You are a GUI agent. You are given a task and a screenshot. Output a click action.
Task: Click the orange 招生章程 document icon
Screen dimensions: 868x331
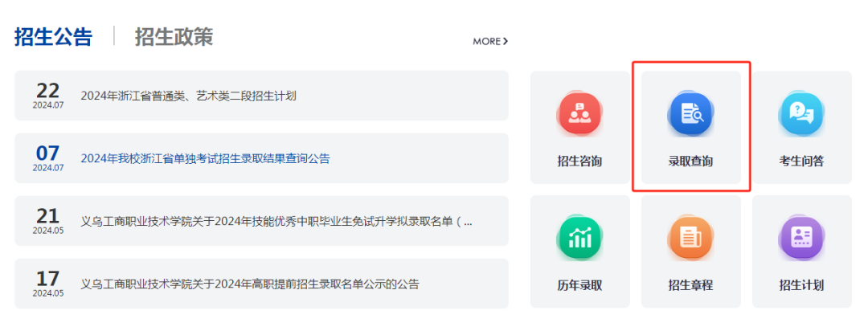tap(691, 238)
